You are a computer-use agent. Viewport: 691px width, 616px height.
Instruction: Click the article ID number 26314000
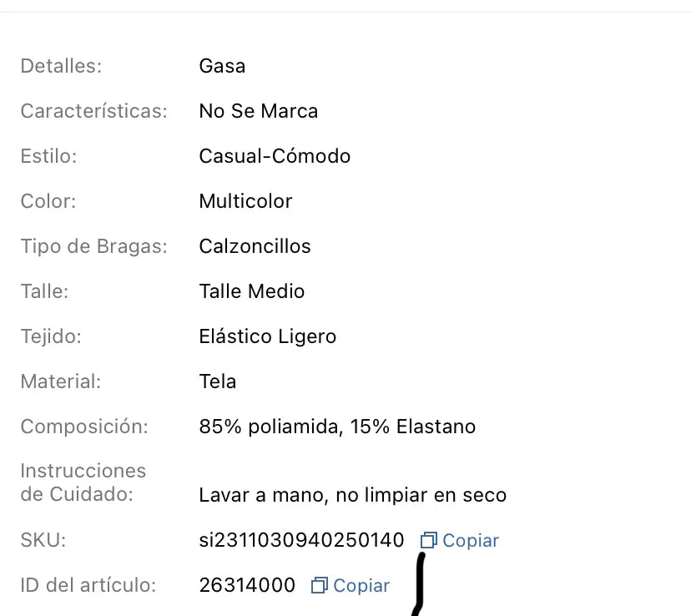(x=247, y=586)
